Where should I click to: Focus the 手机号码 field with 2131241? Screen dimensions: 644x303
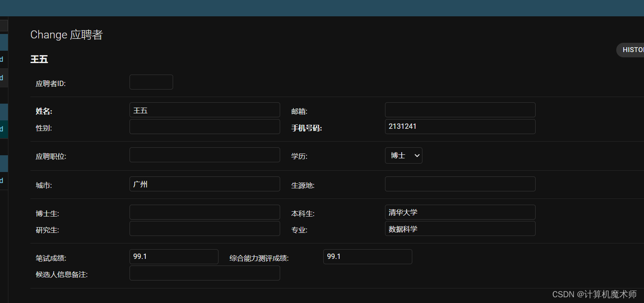(460, 127)
